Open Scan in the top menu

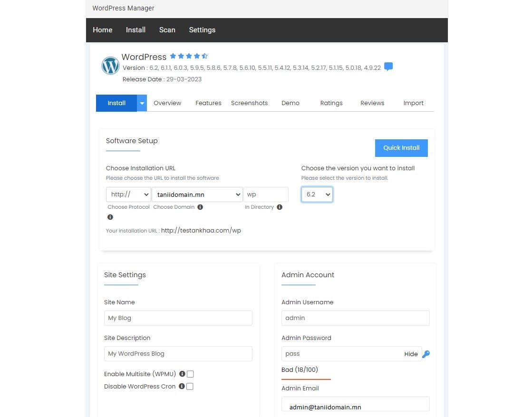(167, 30)
